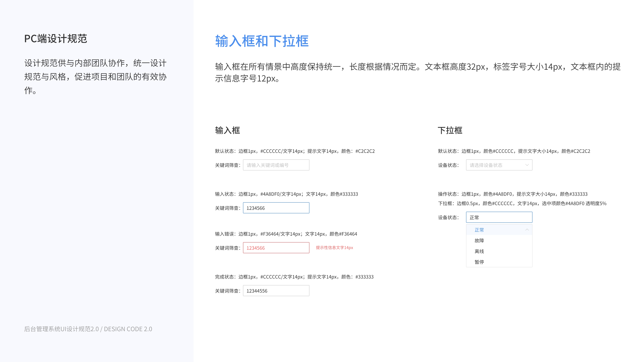Click the sidebar paragraph starting 设计规范供与内部团队
The width and height of the screenshot is (644, 362).
tap(95, 77)
